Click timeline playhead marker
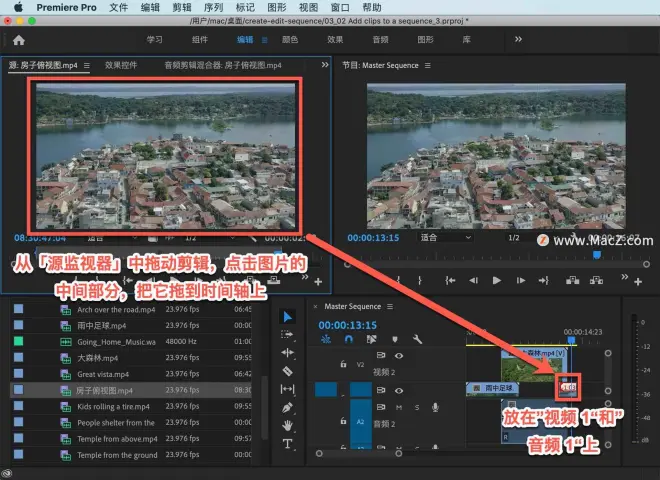Viewport: 660px width, 480px height. tap(571, 339)
